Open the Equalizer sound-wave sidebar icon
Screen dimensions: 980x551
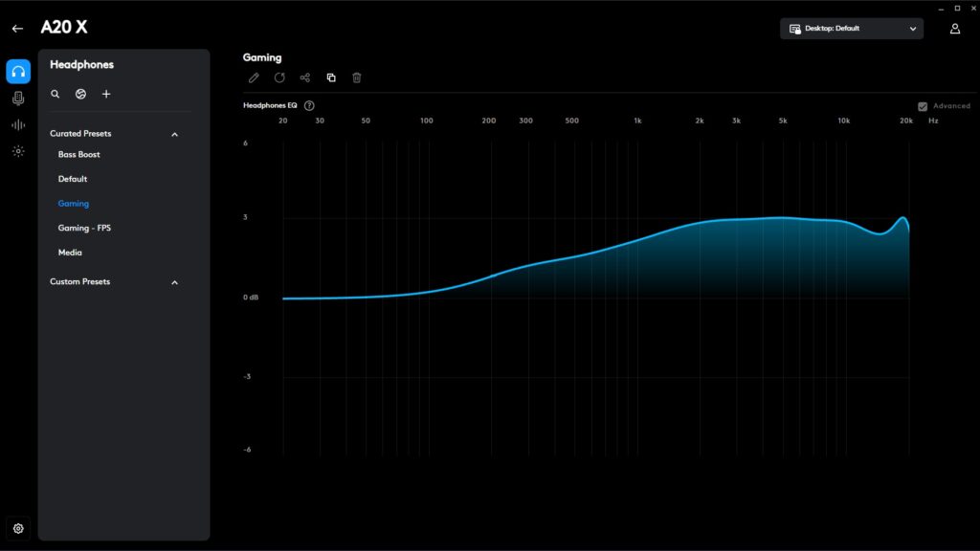[x=17, y=124]
